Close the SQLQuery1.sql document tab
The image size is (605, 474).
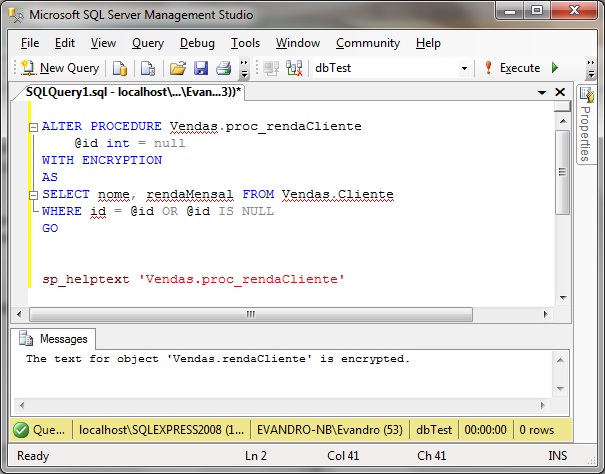560,92
